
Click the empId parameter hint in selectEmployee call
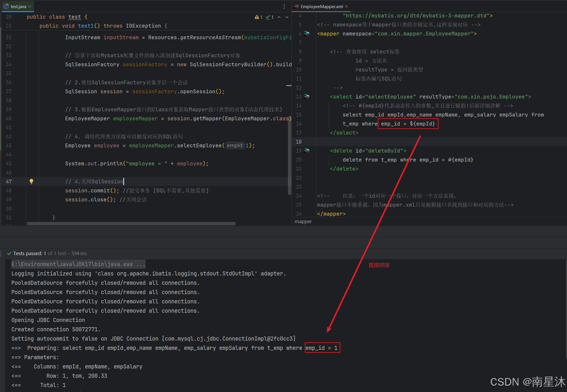pos(235,145)
